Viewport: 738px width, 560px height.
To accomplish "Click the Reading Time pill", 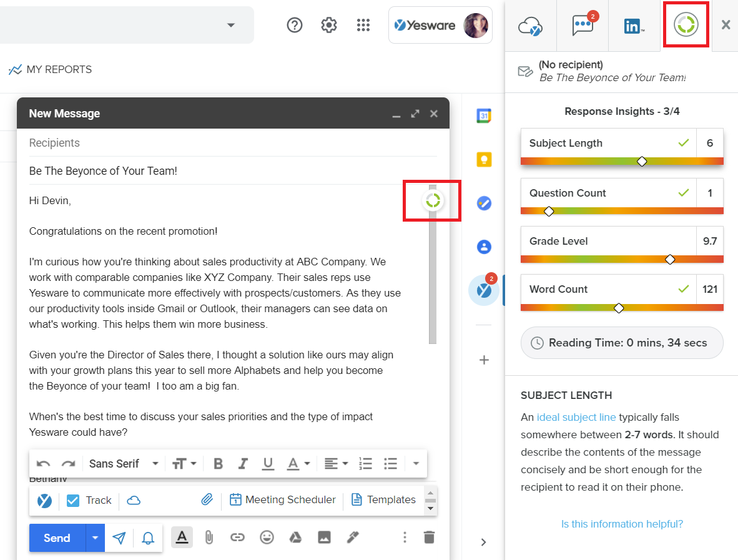I will click(622, 343).
